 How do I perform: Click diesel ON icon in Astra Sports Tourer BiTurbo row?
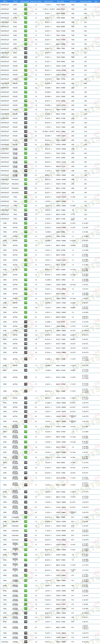tap(26, 512)
